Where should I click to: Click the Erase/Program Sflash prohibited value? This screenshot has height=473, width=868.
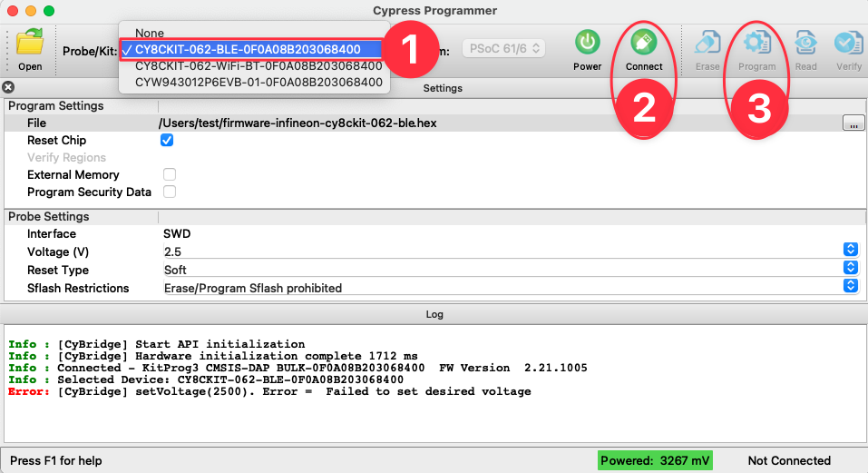coord(253,288)
